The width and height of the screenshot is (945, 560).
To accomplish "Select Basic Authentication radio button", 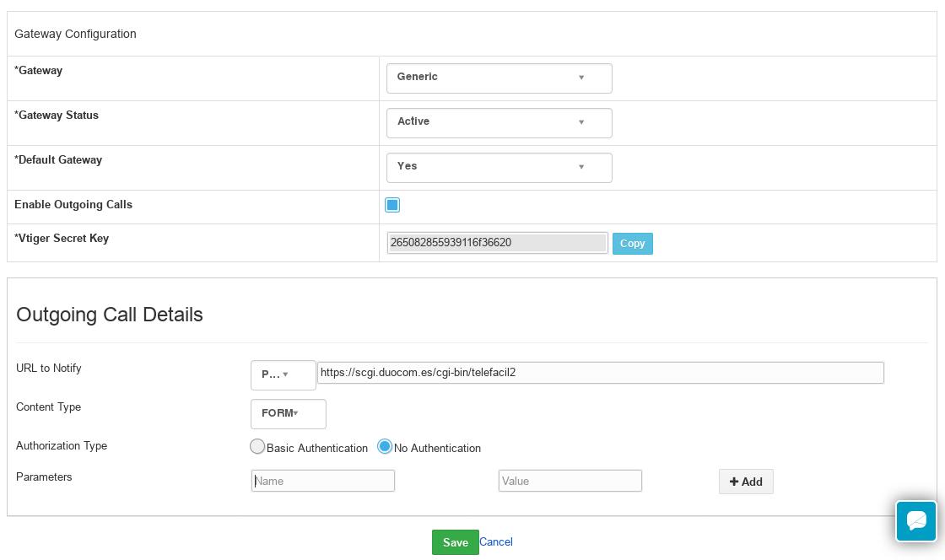I will point(257,447).
